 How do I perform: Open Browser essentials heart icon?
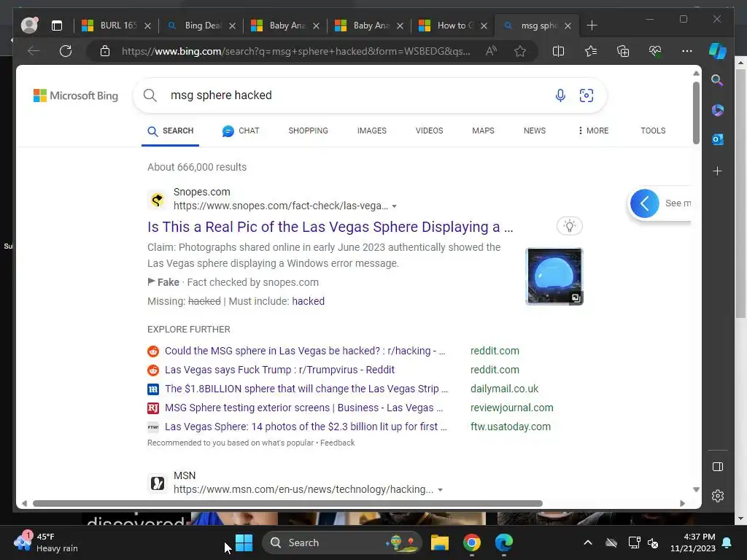point(655,51)
